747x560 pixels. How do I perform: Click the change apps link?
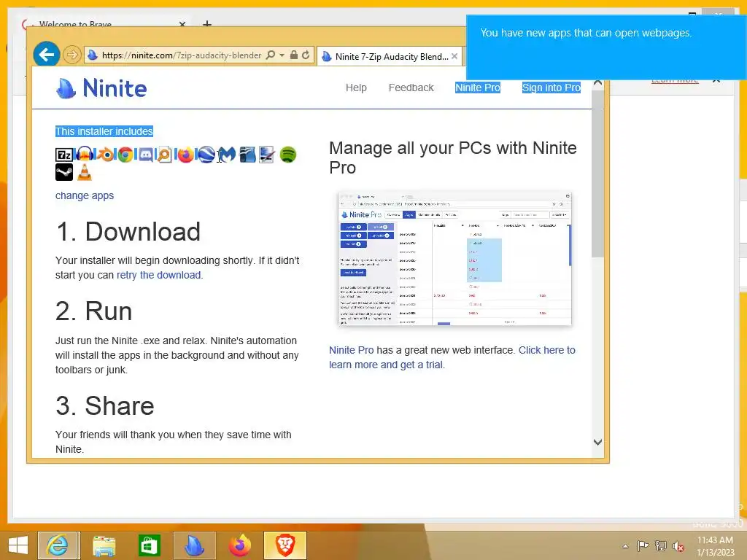pos(85,195)
